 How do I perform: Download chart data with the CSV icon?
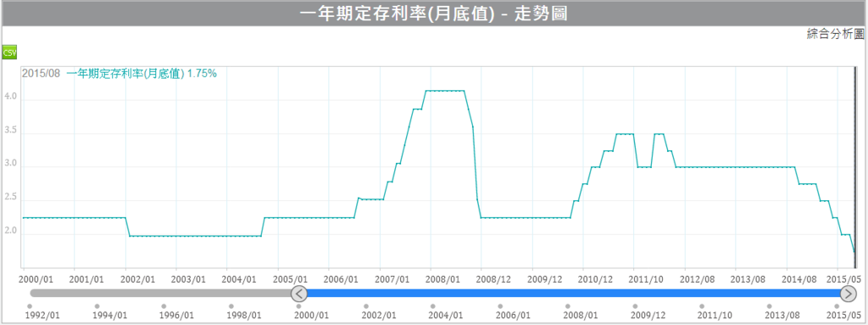click(9, 53)
